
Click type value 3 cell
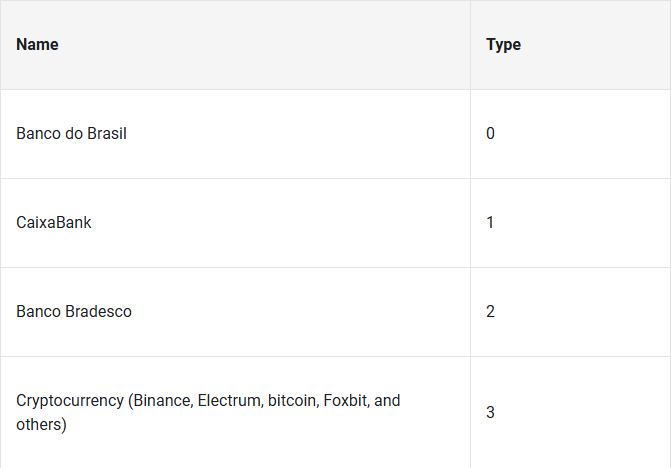(x=570, y=412)
